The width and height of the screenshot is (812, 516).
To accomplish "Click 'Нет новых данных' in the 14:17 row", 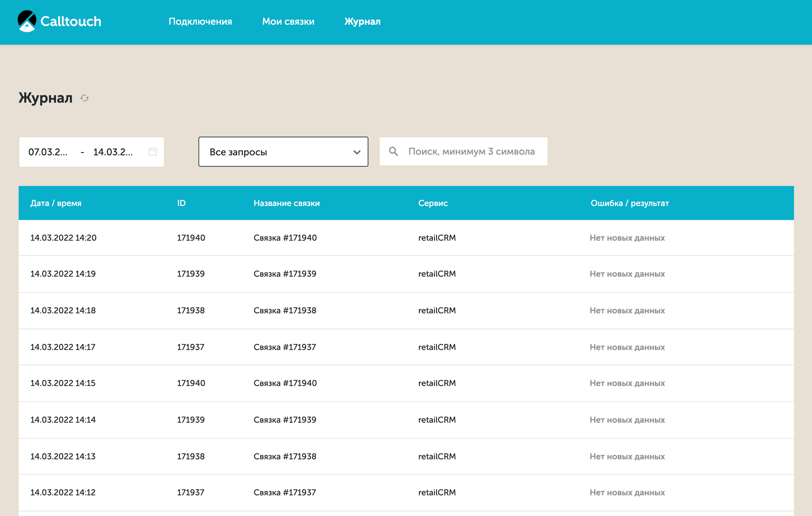I will (x=627, y=347).
